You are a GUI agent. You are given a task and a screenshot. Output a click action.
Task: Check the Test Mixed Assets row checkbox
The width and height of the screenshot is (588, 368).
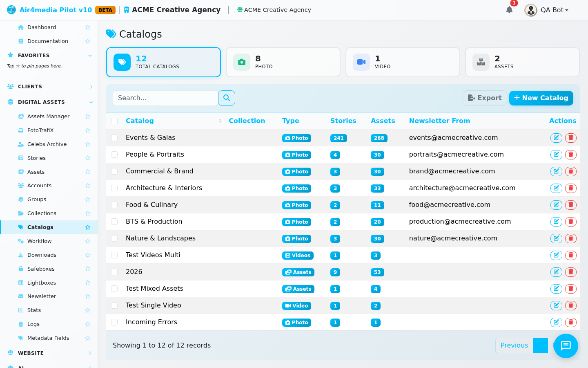point(114,289)
